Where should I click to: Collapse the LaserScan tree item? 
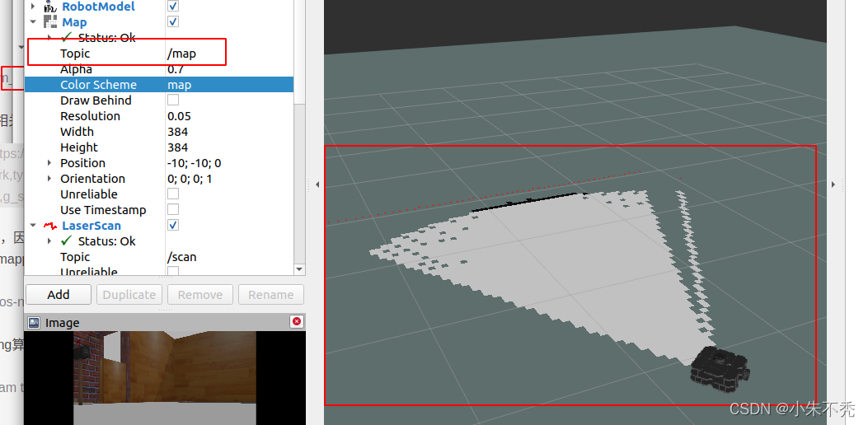pos(33,225)
